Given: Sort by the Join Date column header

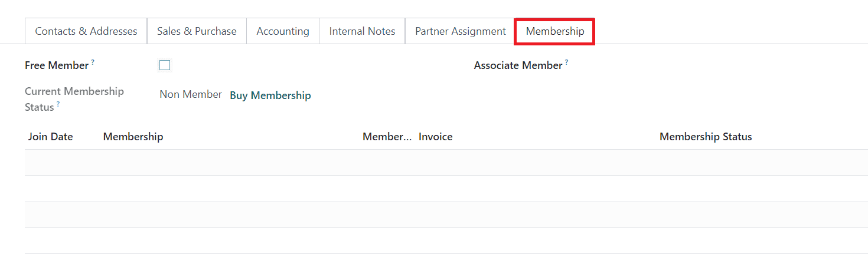Looking at the screenshot, I should pyautogui.click(x=51, y=137).
